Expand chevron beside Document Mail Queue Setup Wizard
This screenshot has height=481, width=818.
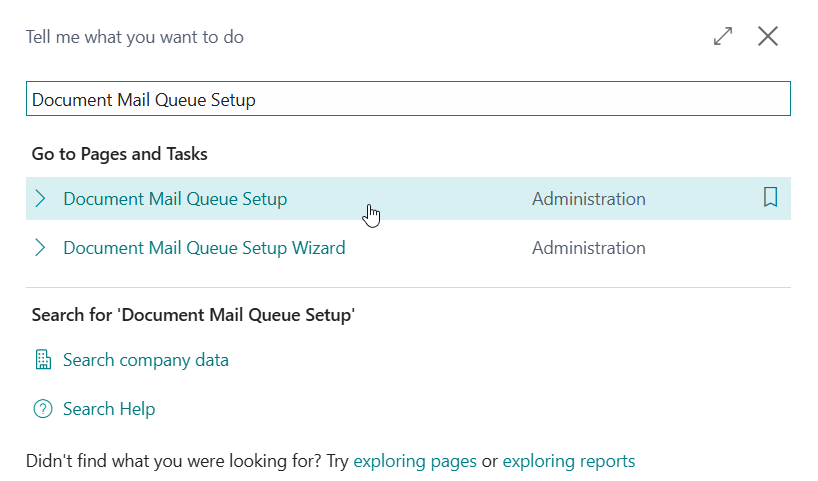click(x=41, y=248)
